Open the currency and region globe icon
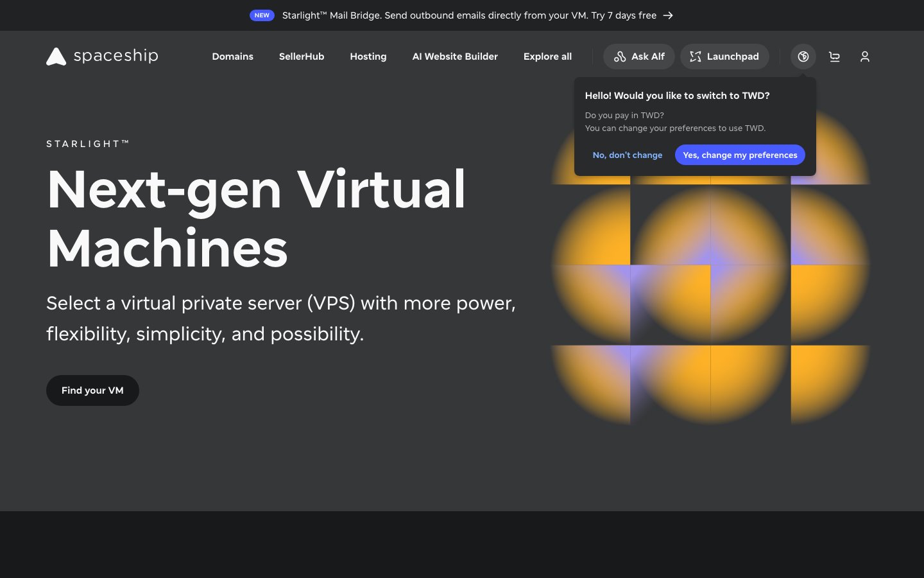The height and width of the screenshot is (578, 924). tap(803, 57)
